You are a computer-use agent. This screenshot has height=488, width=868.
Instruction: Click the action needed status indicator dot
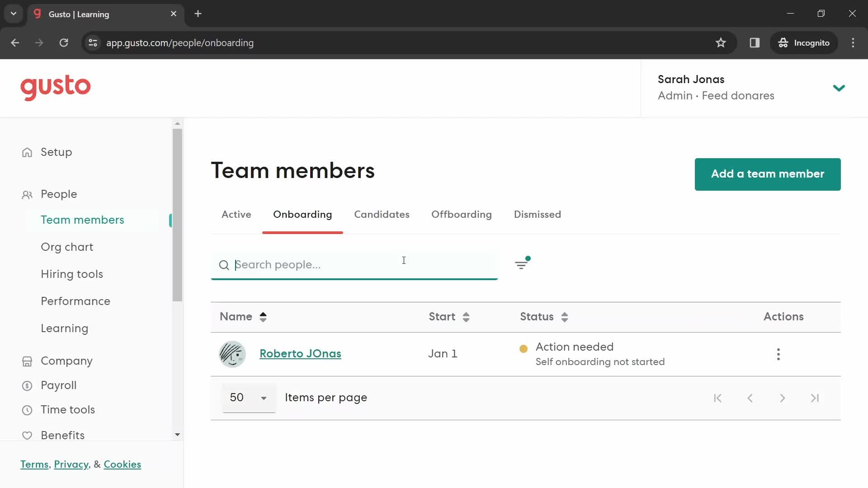coord(524,347)
